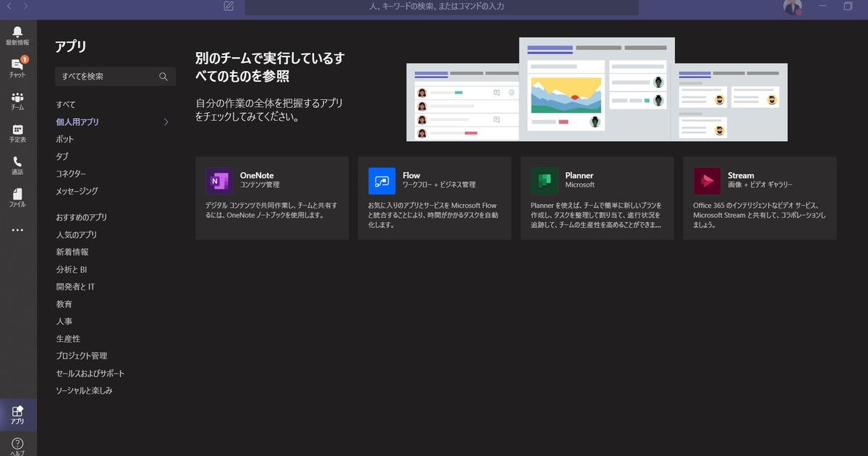Select the コネクター category
The height and width of the screenshot is (456, 868).
click(x=71, y=174)
